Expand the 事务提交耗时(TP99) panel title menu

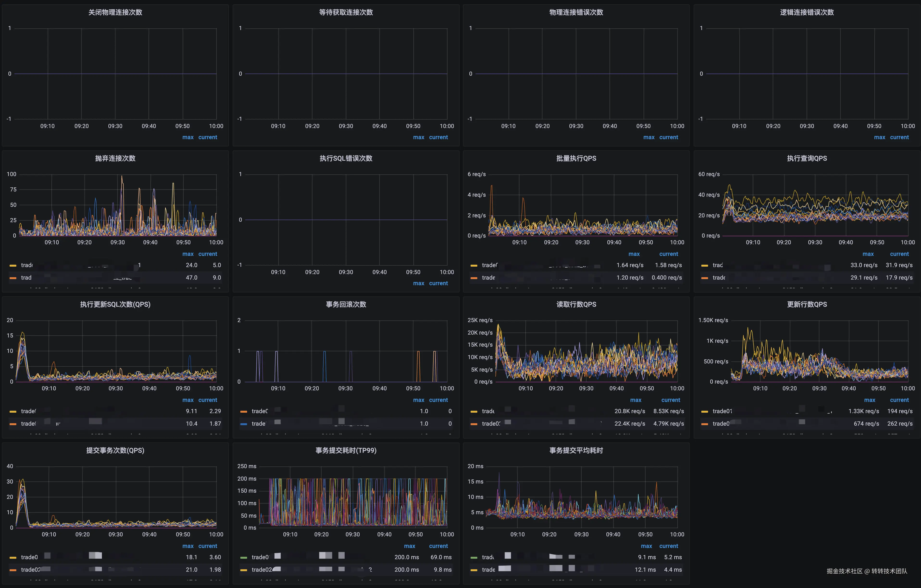346,450
